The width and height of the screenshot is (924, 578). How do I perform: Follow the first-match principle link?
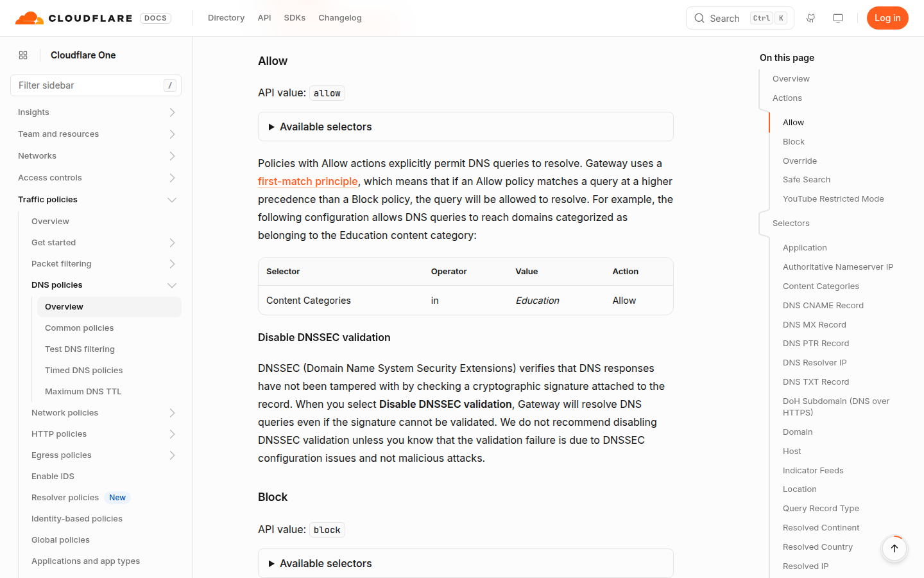click(x=308, y=181)
